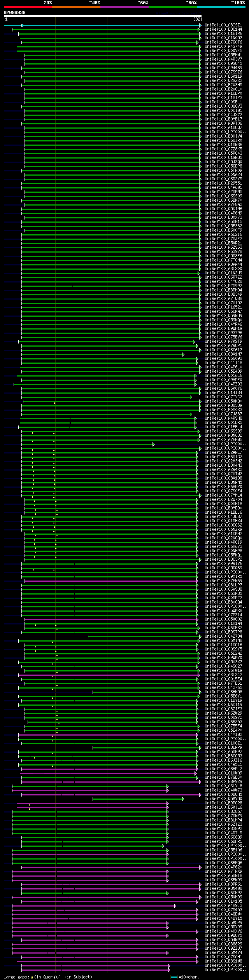Select the query name BP096939
This screenshot has width=249, height=980.
pyautogui.click(x=15, y=12)
